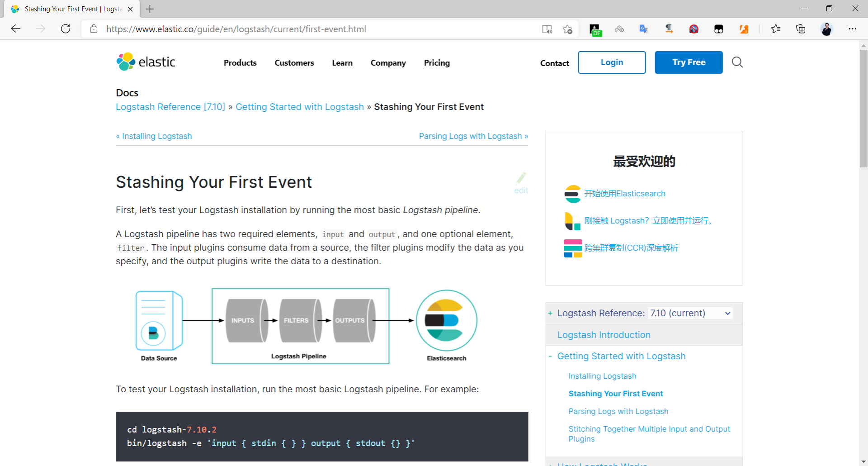Open the green DE extension icon
Screen dimensions: 868x466
coord(595,29)
